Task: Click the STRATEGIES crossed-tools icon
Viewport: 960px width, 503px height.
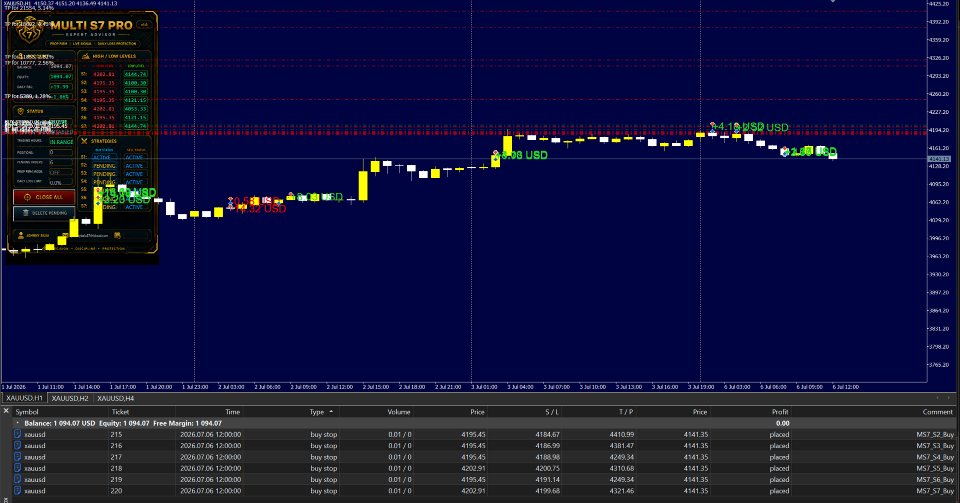Action: 84,141
